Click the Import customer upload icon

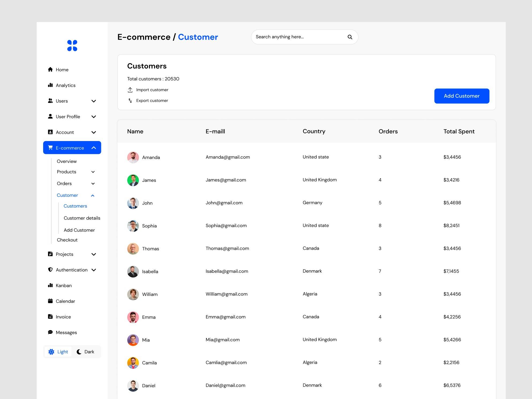click(x=130, y=90)
